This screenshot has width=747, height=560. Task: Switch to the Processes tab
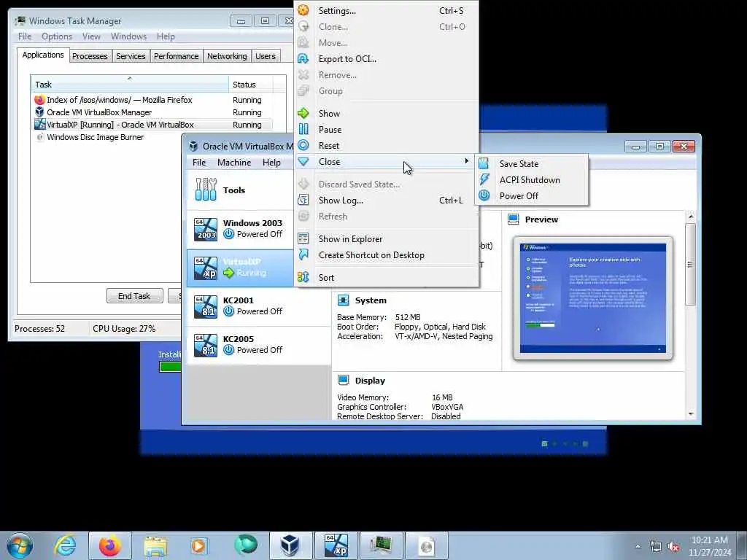click(x=90, y=56)
